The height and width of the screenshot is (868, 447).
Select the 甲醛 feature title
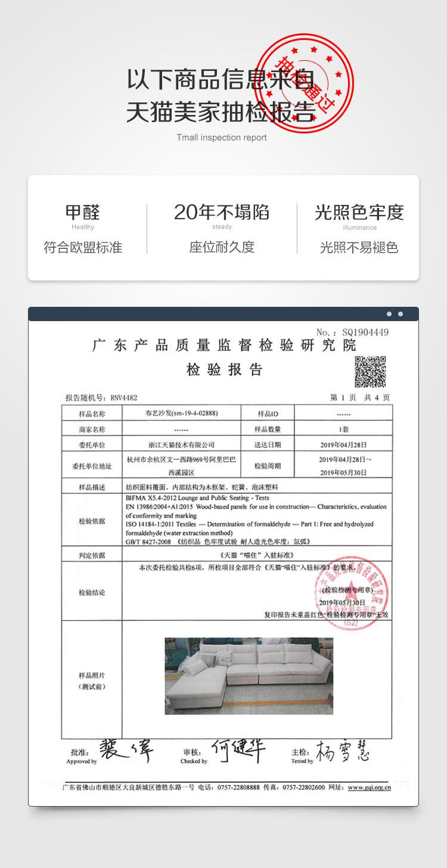(83, 211)
